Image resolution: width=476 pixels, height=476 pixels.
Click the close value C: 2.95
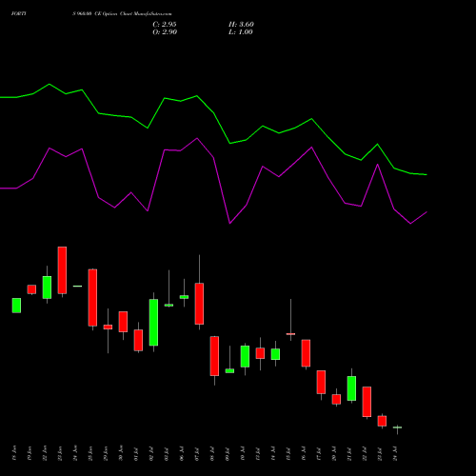pyautogui.click(x=165, y=25)
